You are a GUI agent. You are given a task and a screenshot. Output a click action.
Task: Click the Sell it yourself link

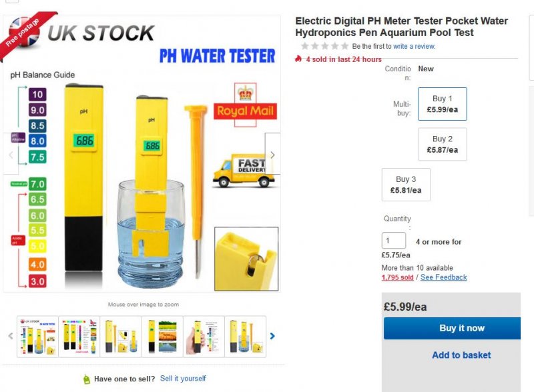183,379
